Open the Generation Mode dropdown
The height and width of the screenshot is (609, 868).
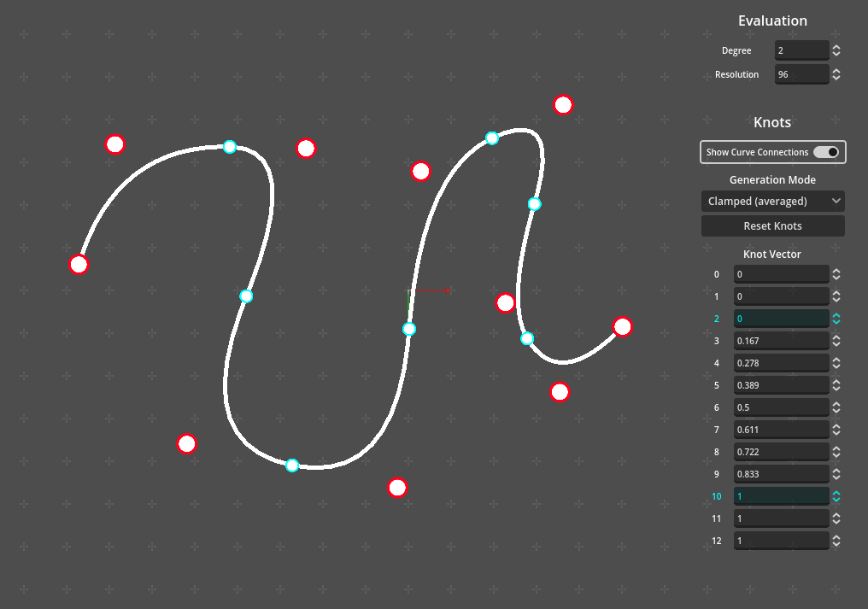(772, 201)
